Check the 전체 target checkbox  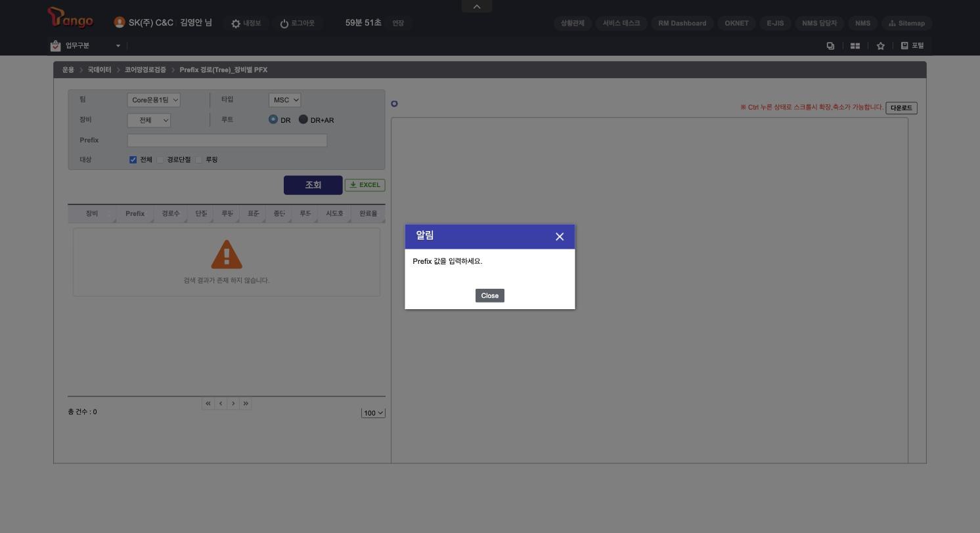tap(133, 160)
